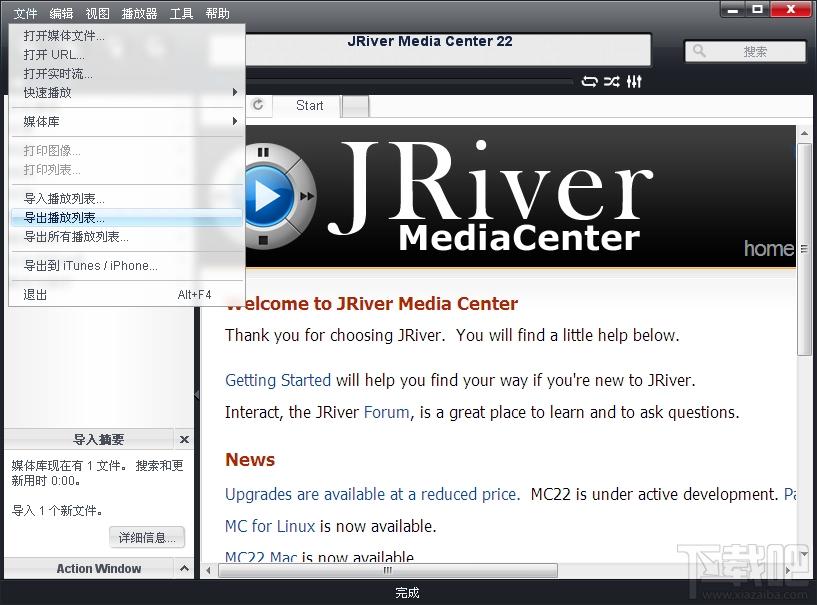Open the 播放器 menu
Viewport: 817px width, 605px height.
(139, 13)
